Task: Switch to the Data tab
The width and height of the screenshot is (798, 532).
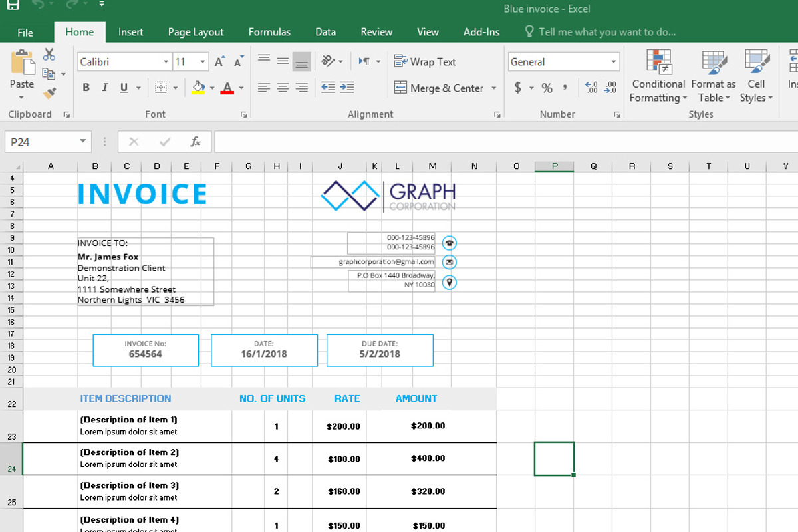Action: [x=325, y=32]
